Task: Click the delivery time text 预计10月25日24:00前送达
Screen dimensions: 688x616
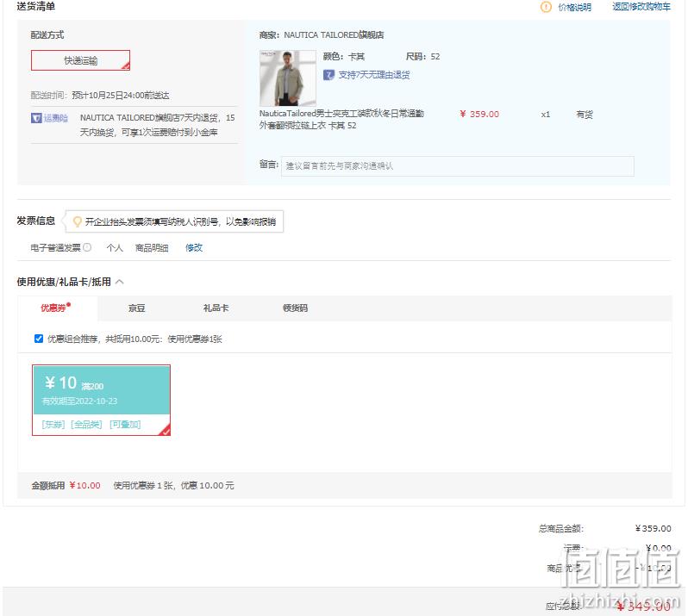Action: tap(121, 95)
